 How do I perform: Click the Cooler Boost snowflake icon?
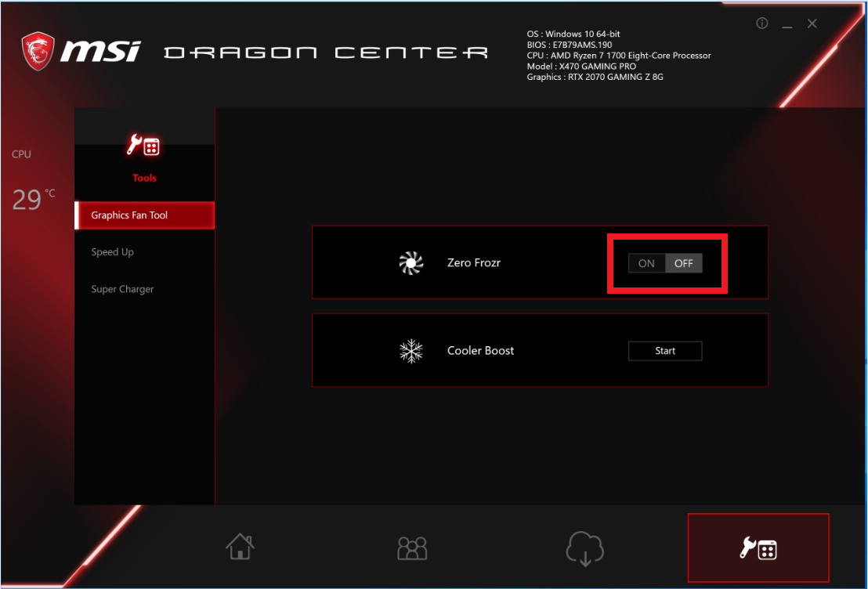click(x=410, y=351)
